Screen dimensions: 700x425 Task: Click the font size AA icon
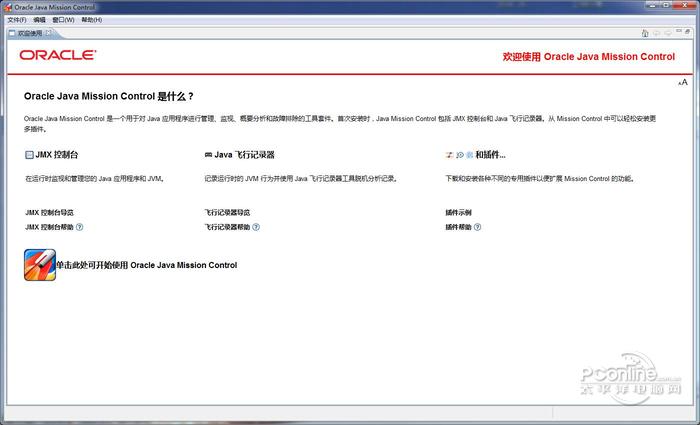683,82
